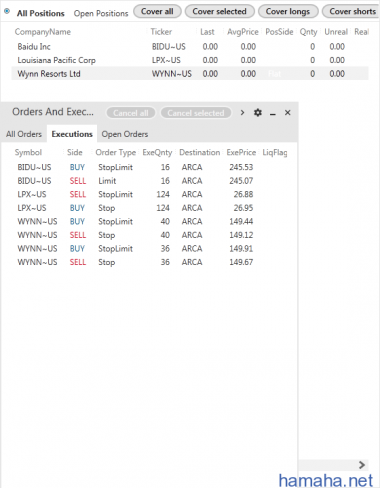Screen dimensions: 380x488
Task: Select the BIDU~US BUY StopLimit execution row
Action: pyautogui.click(x=150, y=167)
